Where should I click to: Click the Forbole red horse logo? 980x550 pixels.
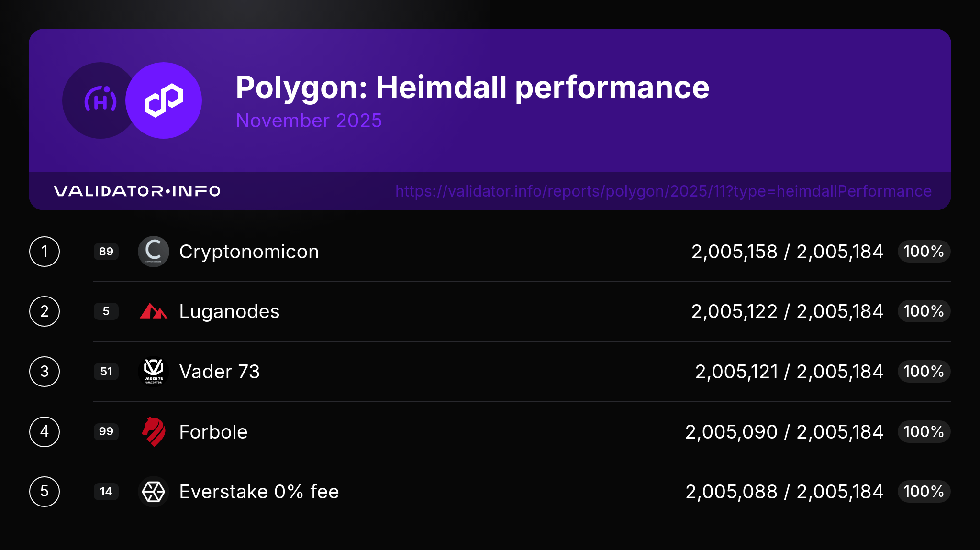(154, 431)
